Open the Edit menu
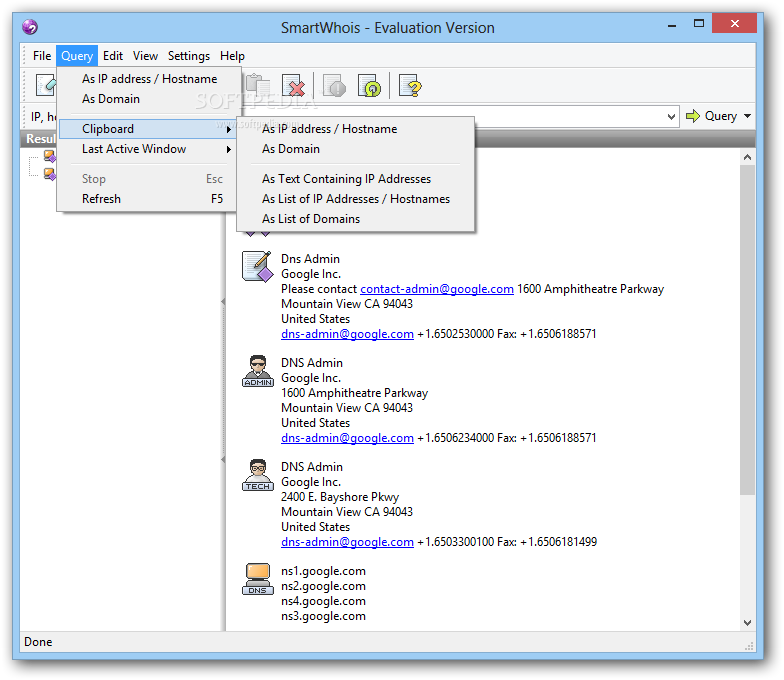The image size is (784, 680). (113, 56)
